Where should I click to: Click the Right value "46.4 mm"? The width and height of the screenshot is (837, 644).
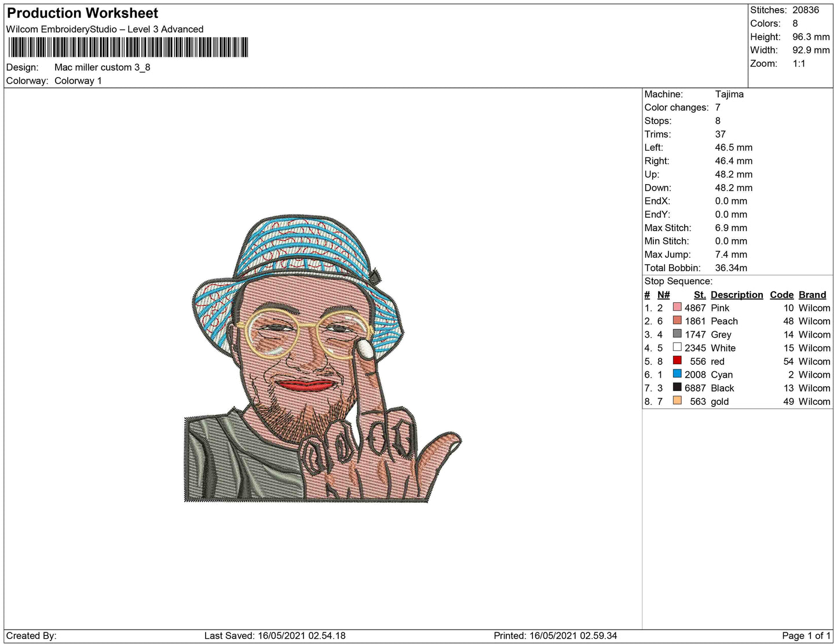pos(734,160)
